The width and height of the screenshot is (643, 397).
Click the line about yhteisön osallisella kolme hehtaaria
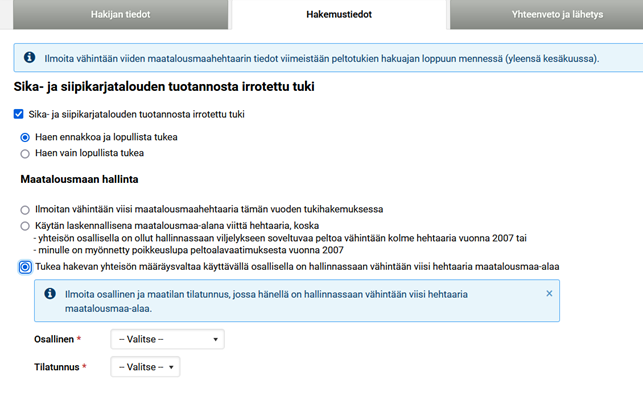[280, 238]
